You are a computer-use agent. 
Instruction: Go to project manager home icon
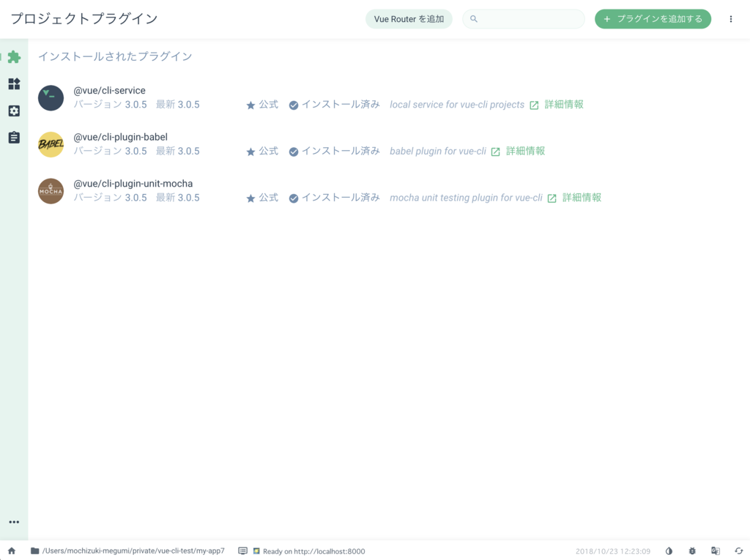(x=12, y=551)
